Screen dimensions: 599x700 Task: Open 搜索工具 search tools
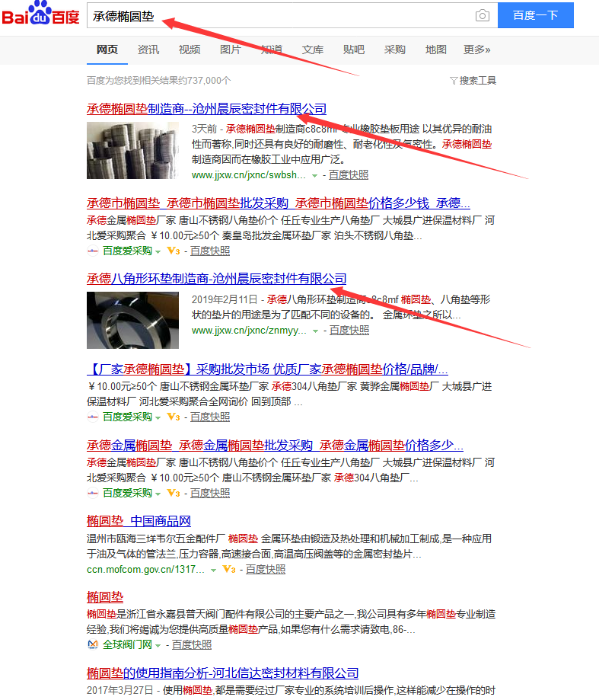click(473, 80)
